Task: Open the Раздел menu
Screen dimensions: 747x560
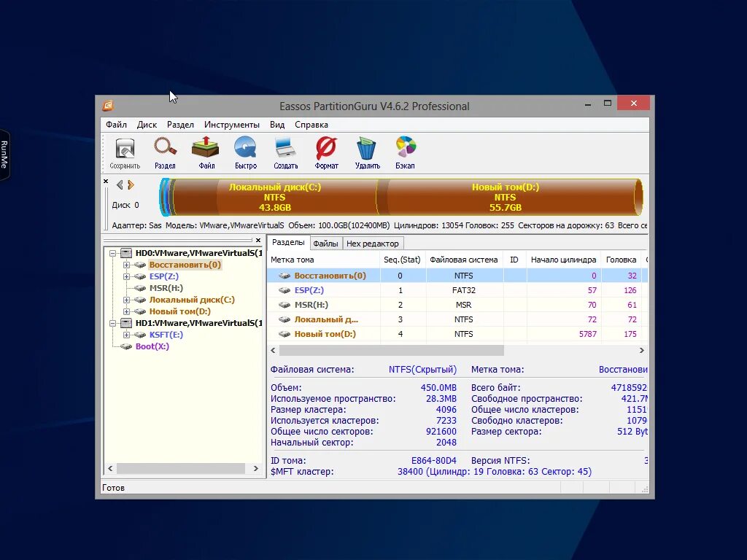Action: click(x=180, y=125)
